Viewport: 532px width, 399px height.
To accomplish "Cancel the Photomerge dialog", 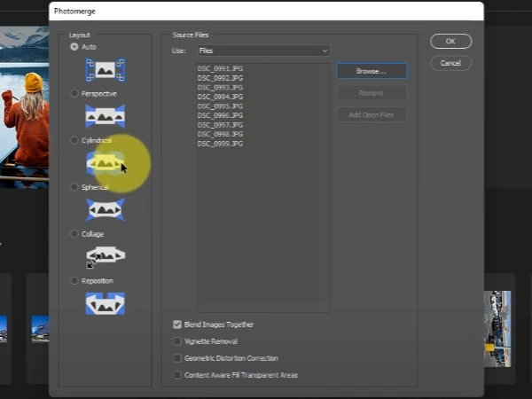I will (x=450, y=63).
